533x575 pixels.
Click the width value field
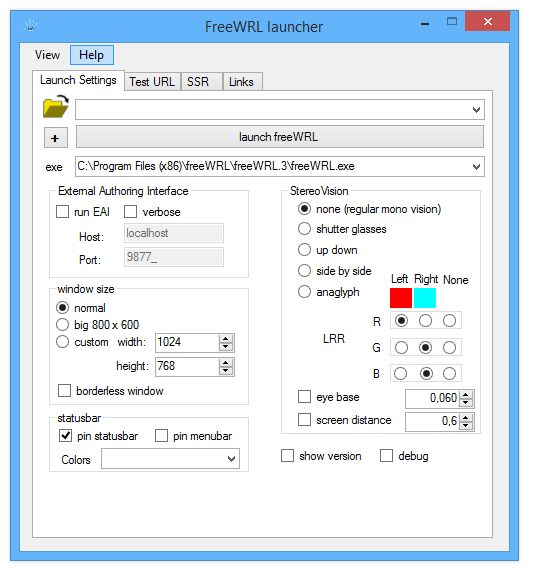coord(187,343)
